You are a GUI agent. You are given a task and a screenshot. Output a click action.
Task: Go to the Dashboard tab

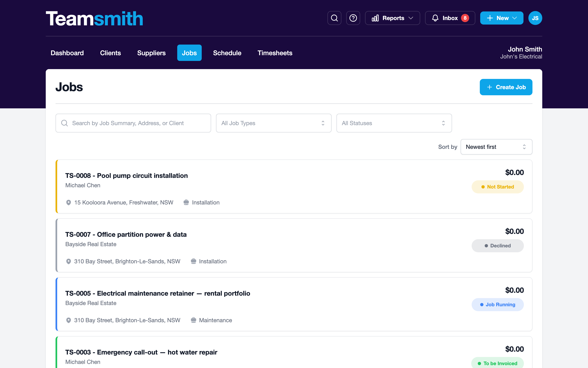pyautogui.click(x=67, y=53)
